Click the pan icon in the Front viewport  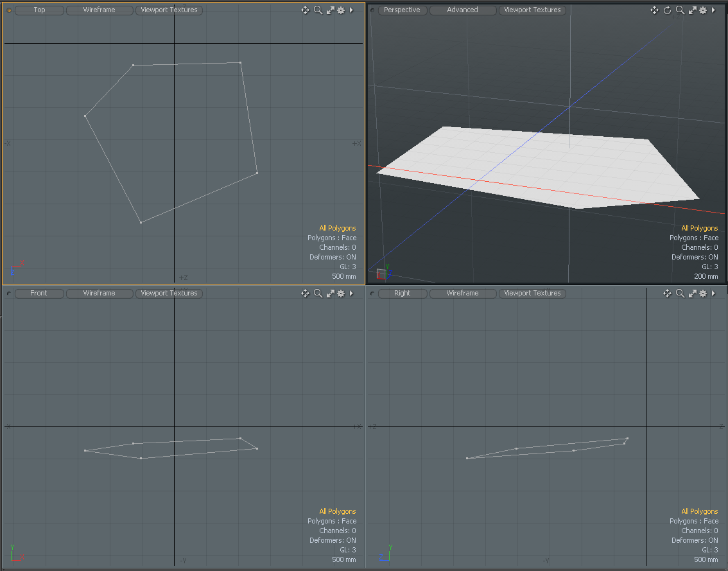pos(306,294)
